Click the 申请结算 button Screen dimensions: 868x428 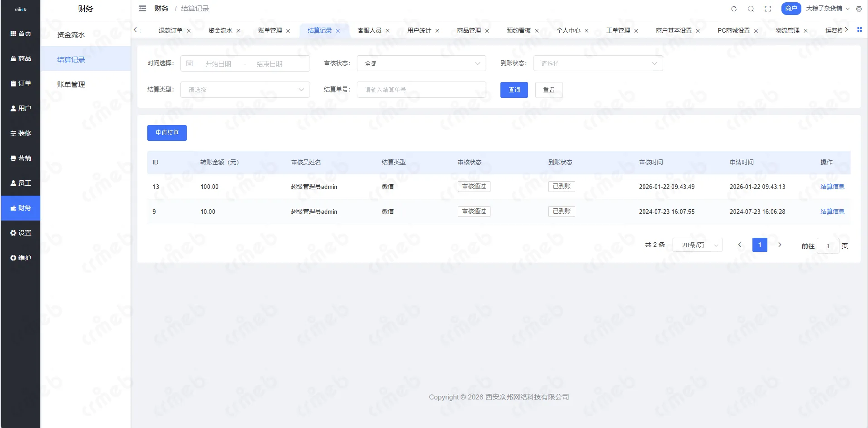click(x=167, y=133)
